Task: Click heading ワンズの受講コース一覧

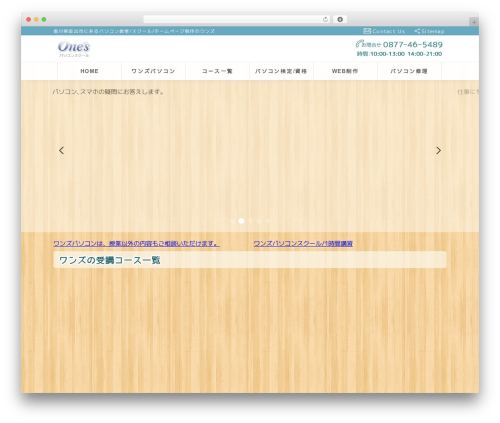Action: coord(110,260)
